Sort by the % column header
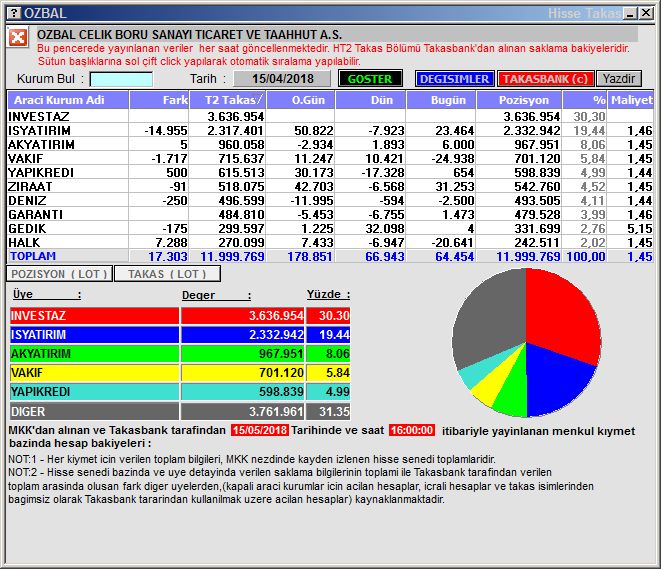The image size is (661, 569). [585, 100]
